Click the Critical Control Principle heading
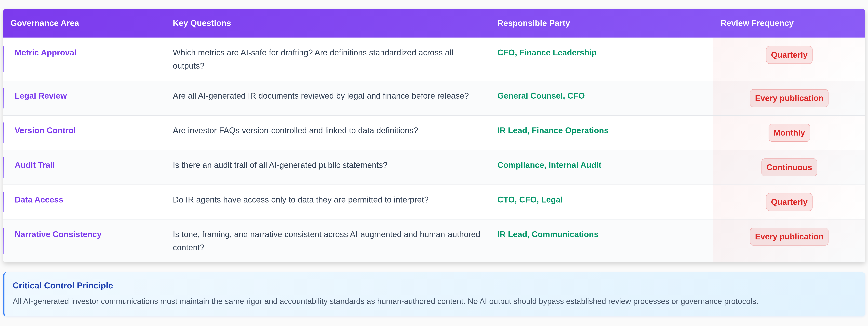This screenshot has width=868, height=326. [63, 285]
